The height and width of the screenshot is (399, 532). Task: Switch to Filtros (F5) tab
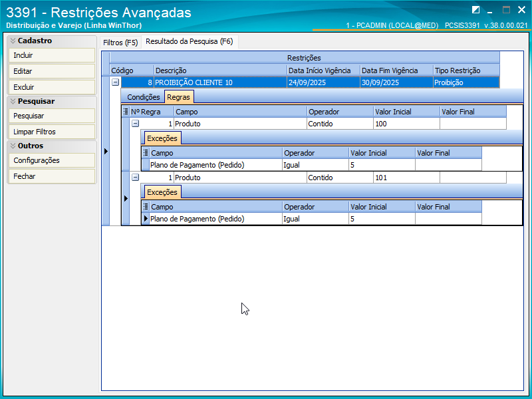coord(120,43)
